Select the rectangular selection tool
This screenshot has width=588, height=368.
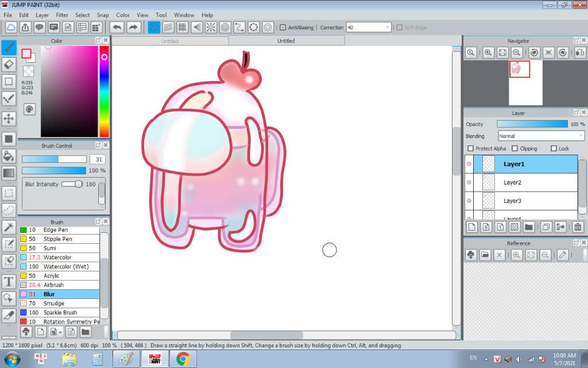(9, 193)
